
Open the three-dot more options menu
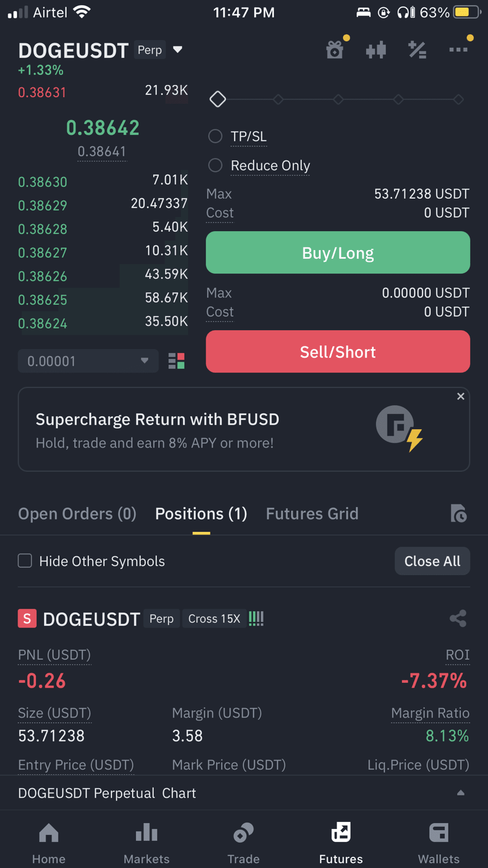pos(458,50)
